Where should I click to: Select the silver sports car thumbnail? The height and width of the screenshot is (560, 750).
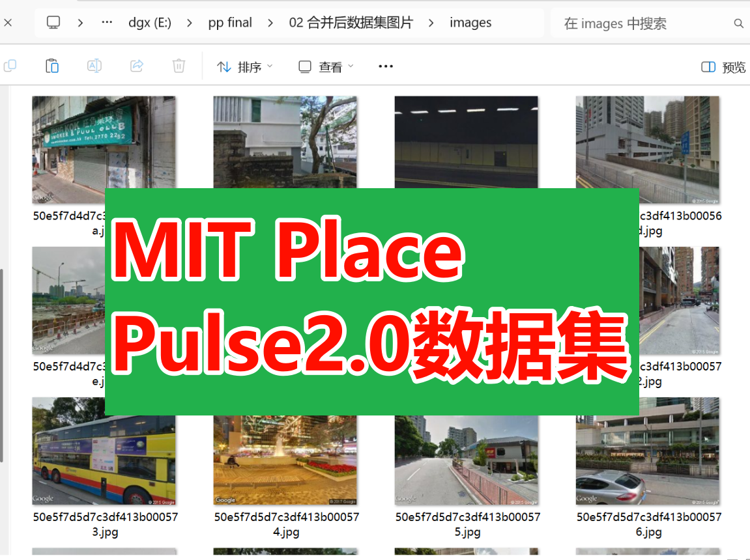[x=647, y=451]
